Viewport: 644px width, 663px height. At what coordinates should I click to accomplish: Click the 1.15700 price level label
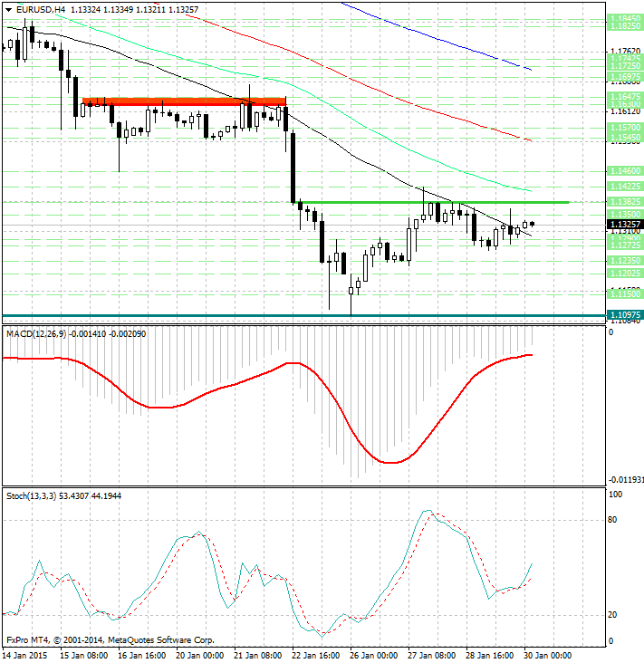(x=625, y=128)
